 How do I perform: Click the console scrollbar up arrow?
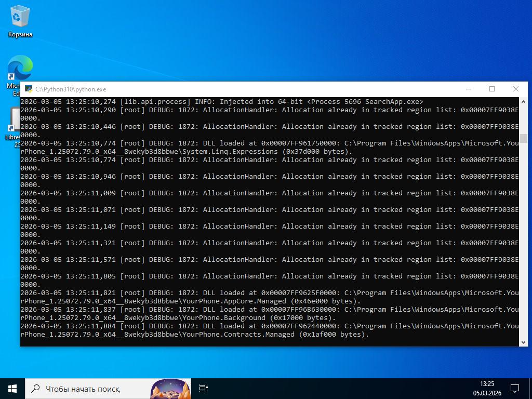[x=523, y=101]
